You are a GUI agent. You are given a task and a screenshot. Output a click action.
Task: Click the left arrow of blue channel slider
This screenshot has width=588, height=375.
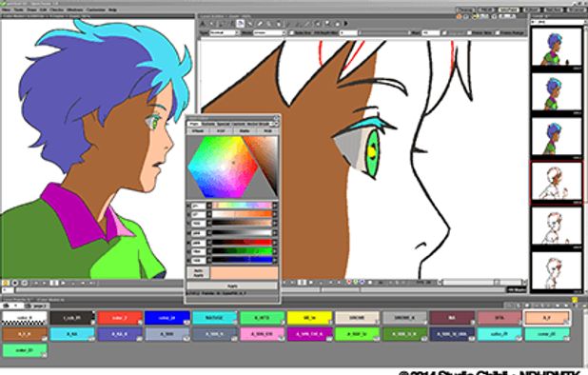coord(209,260)
